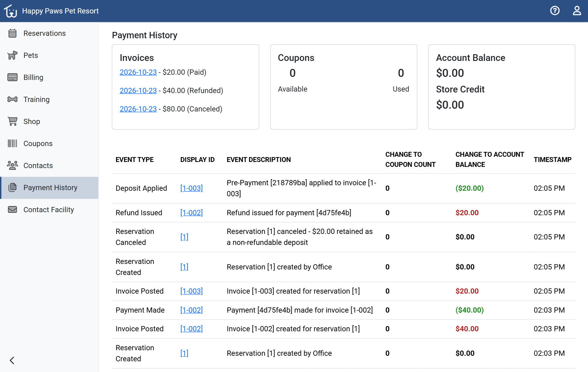Collapse the sidebar with the chevron arrow
Screen dimensions: 588x372
click(x=12, y=360)
